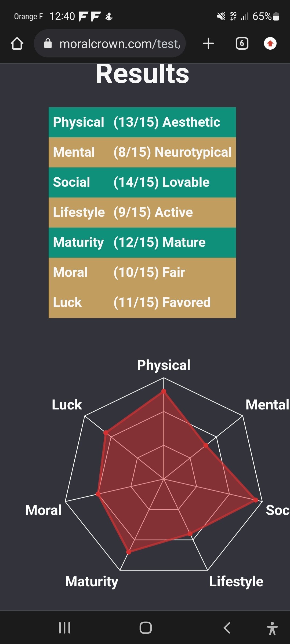Tap the Moral 10/15 Fair row
Image resolution: width=290 pixels, height=644 pixels.
[142, 273]
